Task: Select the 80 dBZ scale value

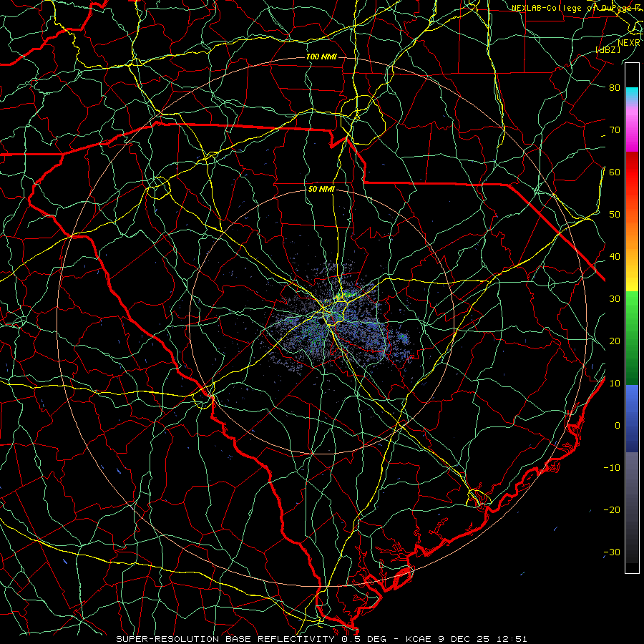Action: click(x=615, y=87)
